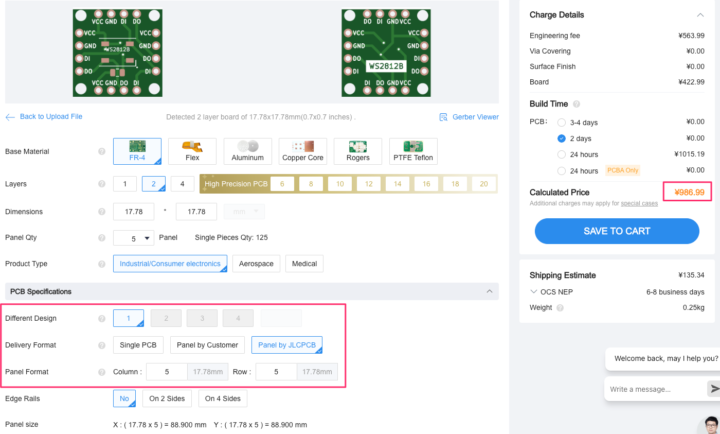Viewport: 720px width, 434px height.
Task: Click the Write a message input field
Action: click(x=653, y=389)
